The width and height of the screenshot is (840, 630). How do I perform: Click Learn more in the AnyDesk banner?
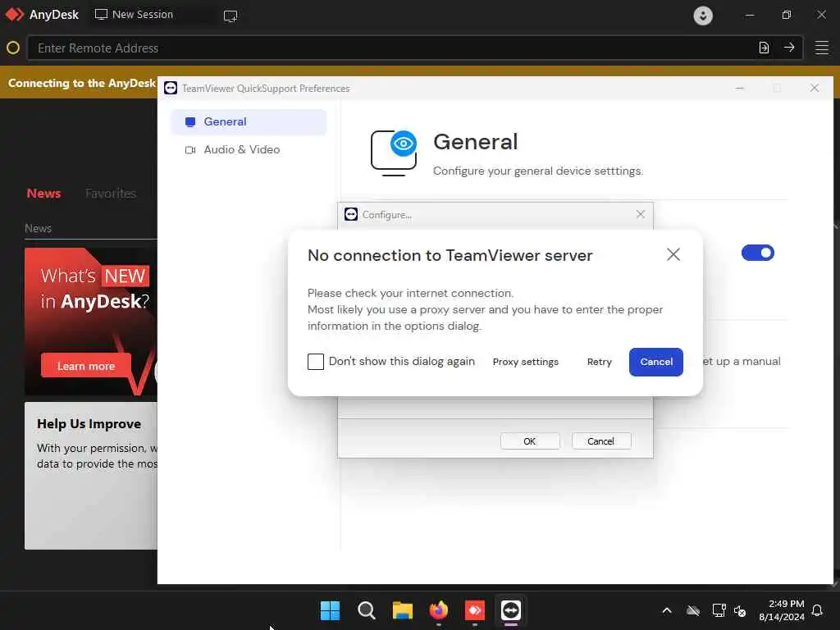click(x=85, y=366)
